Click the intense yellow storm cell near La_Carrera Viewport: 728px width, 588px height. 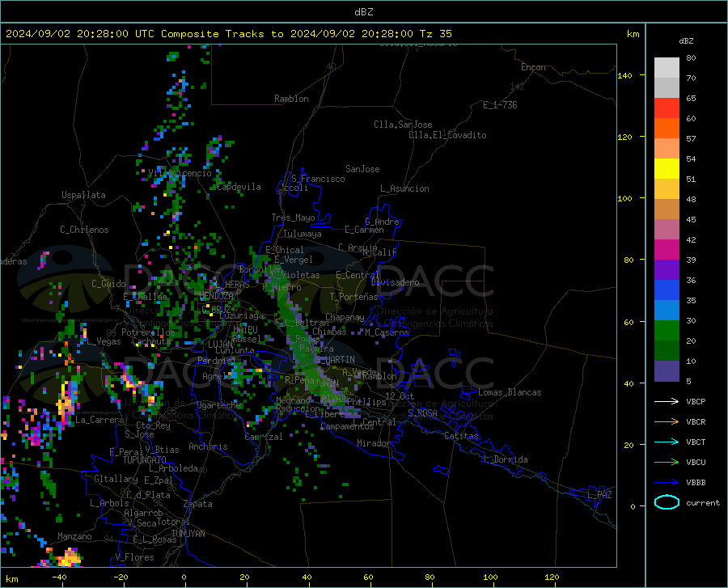pos(65,404)
